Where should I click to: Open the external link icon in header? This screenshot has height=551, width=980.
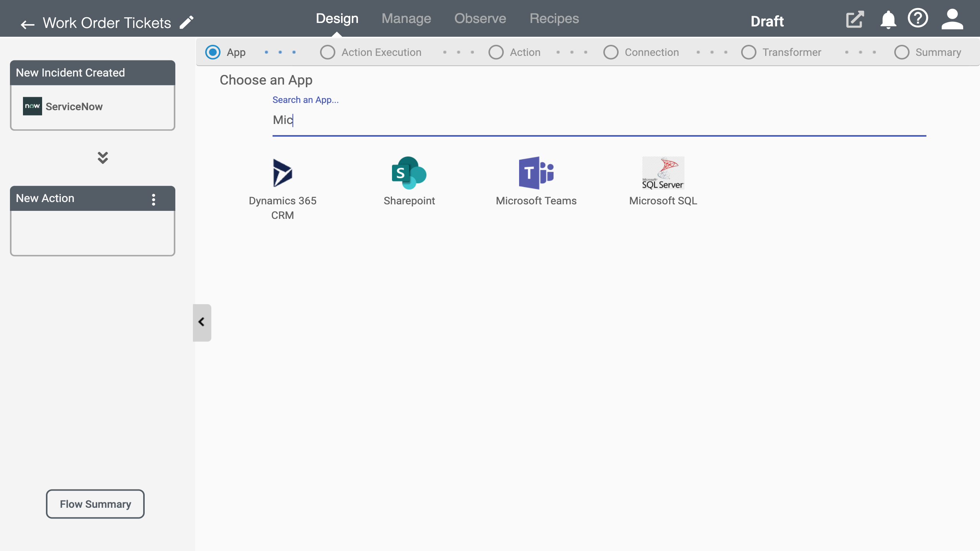point(855,20)
